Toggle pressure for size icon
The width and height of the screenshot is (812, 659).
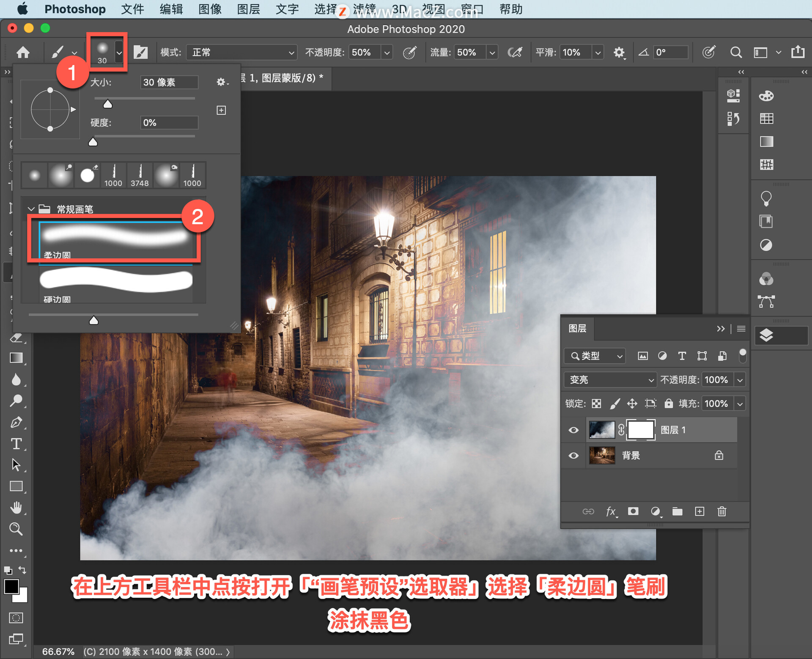pos(709,52)
